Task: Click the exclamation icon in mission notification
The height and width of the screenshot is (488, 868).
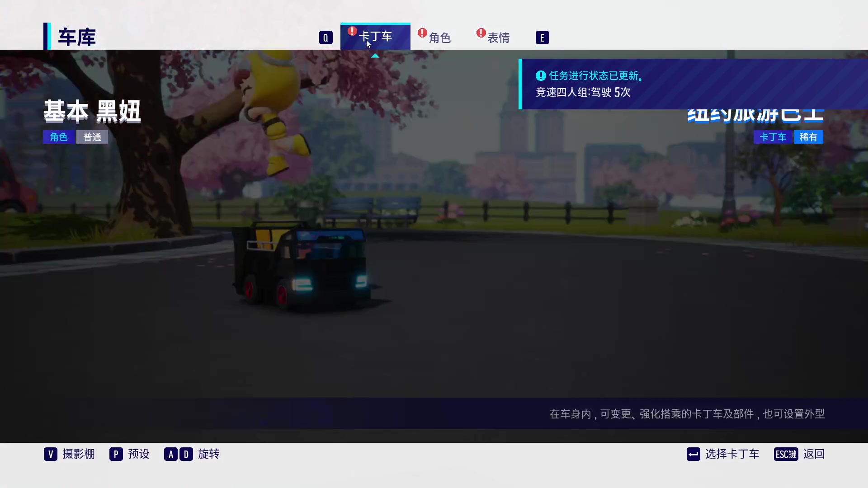Action: pyautogui.click(x=540, y=75)
